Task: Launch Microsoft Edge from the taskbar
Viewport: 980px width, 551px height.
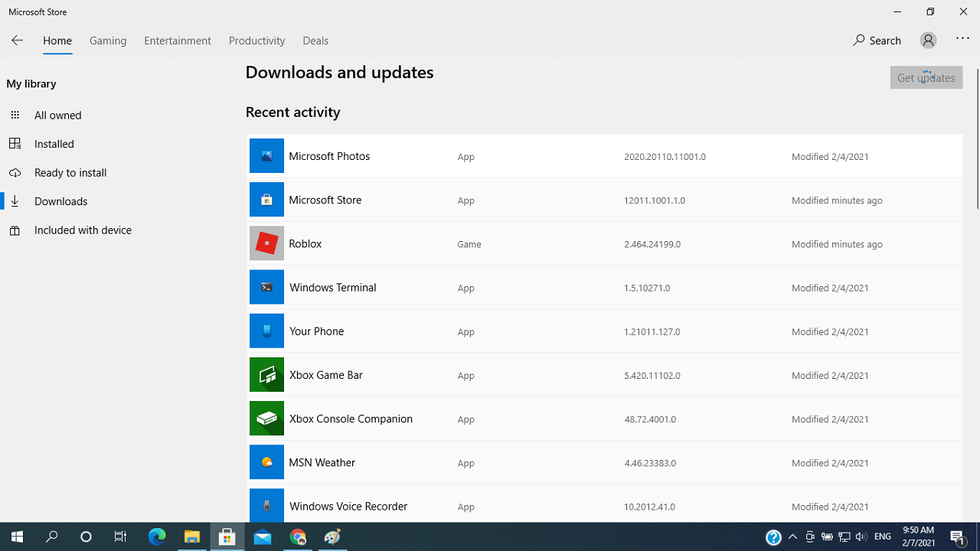Action: click(x=157, y=536)
